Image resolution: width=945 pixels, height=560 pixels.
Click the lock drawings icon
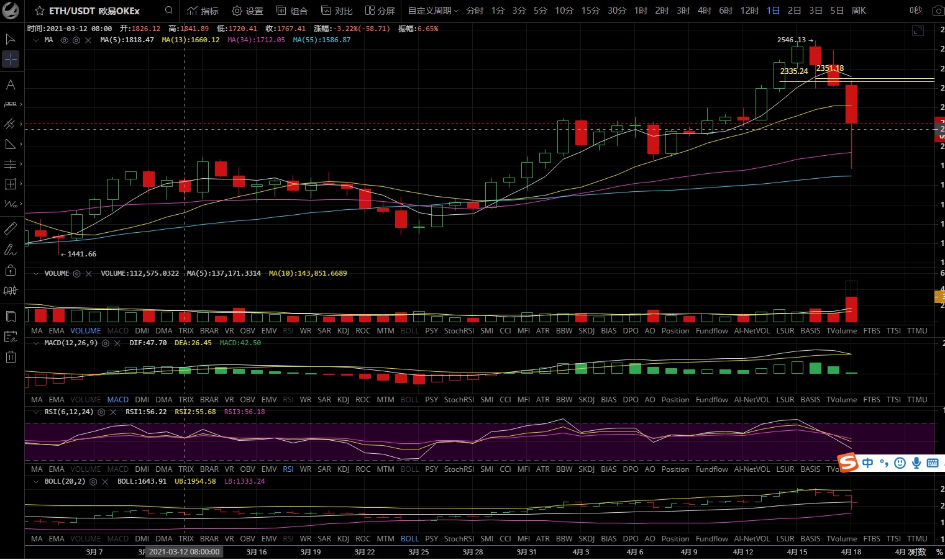(x=11, y=270)
